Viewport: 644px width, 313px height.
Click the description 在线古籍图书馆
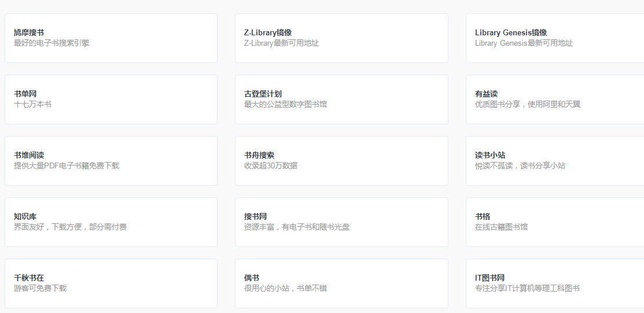coord(502,227)
